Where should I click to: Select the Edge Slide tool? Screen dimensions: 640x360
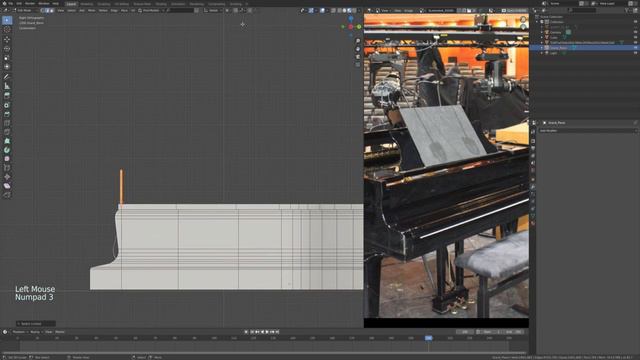tap(7, 177)
